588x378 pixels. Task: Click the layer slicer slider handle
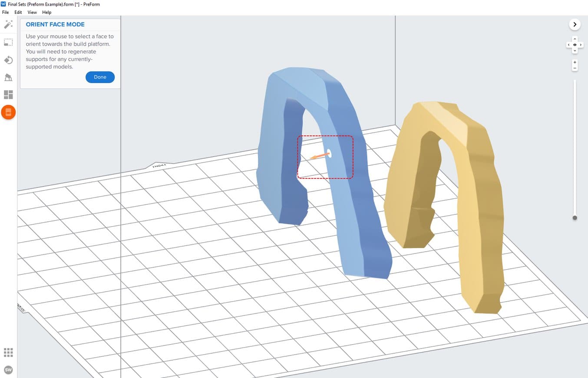coord(575,218)
